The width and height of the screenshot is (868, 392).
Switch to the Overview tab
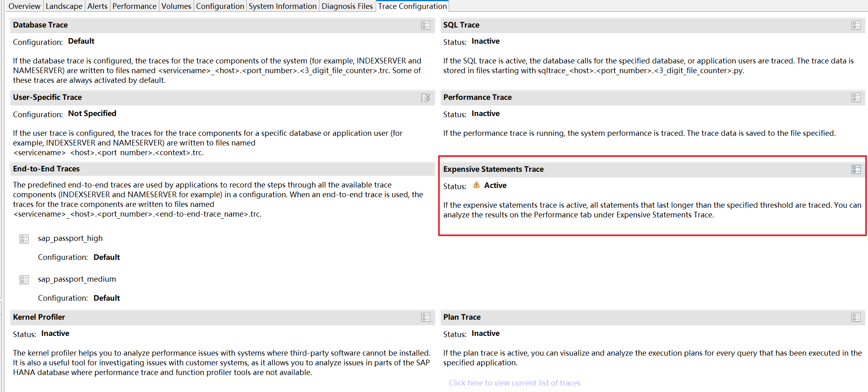(x=24, y=6)
